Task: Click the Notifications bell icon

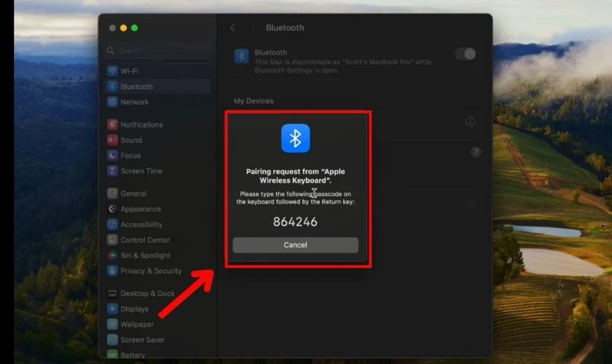Action: tap(112, 124)
